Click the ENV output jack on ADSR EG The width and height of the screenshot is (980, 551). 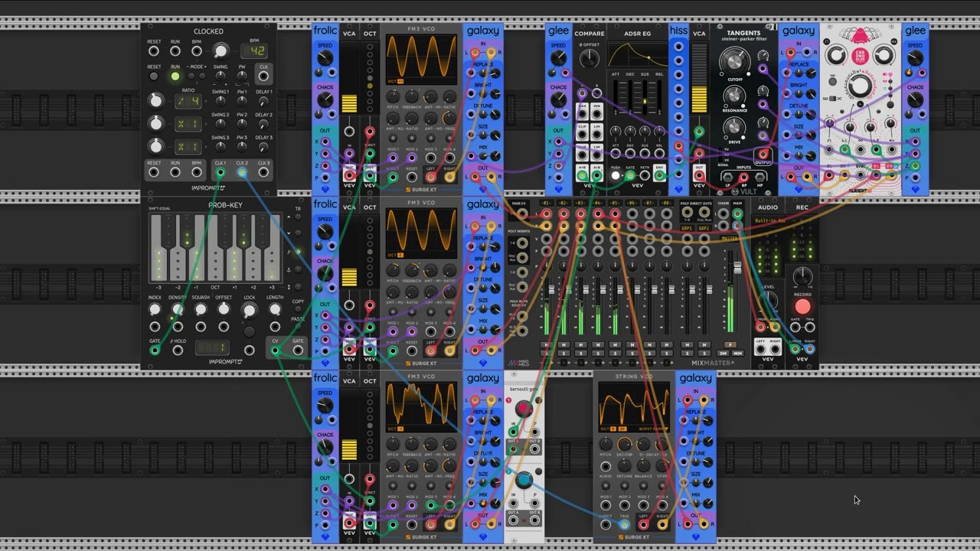tap(659, 175)
